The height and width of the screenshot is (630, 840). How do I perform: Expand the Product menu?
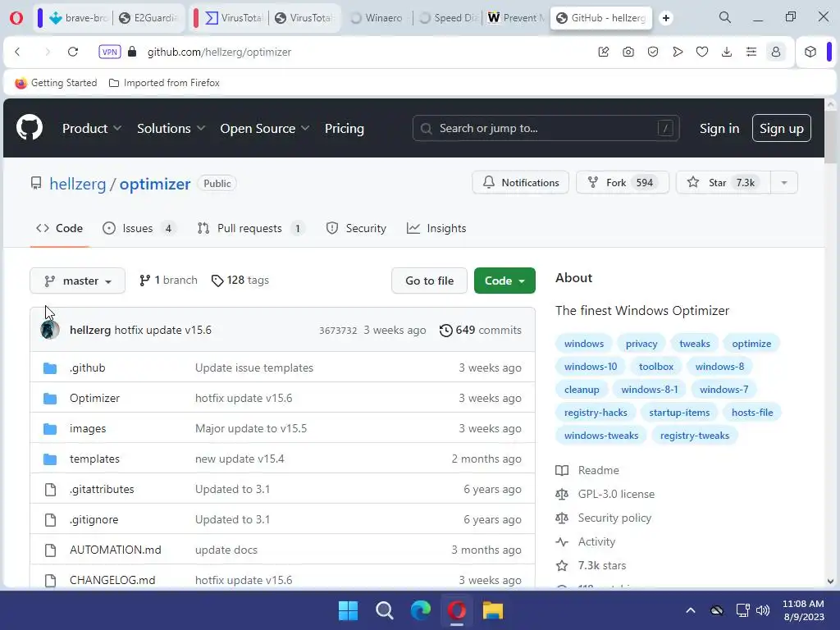coord(92,129)
